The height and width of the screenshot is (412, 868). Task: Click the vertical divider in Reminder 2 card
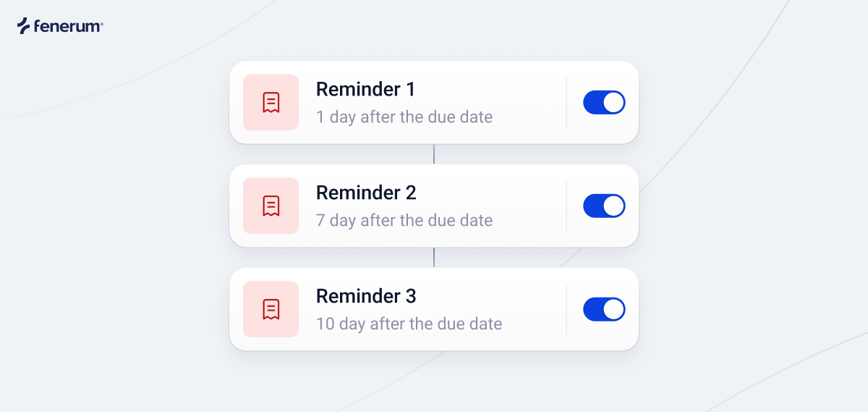pos(566,206)
